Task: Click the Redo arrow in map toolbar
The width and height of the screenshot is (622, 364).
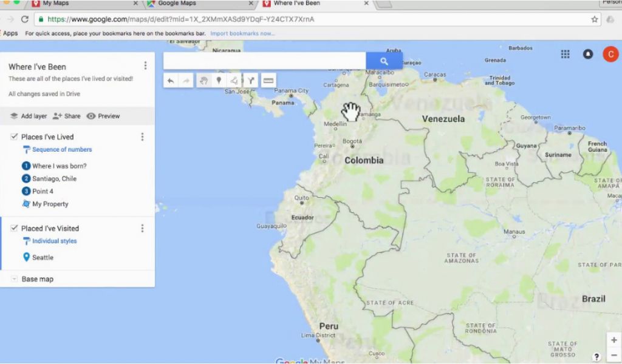Action: coord(186,81)
